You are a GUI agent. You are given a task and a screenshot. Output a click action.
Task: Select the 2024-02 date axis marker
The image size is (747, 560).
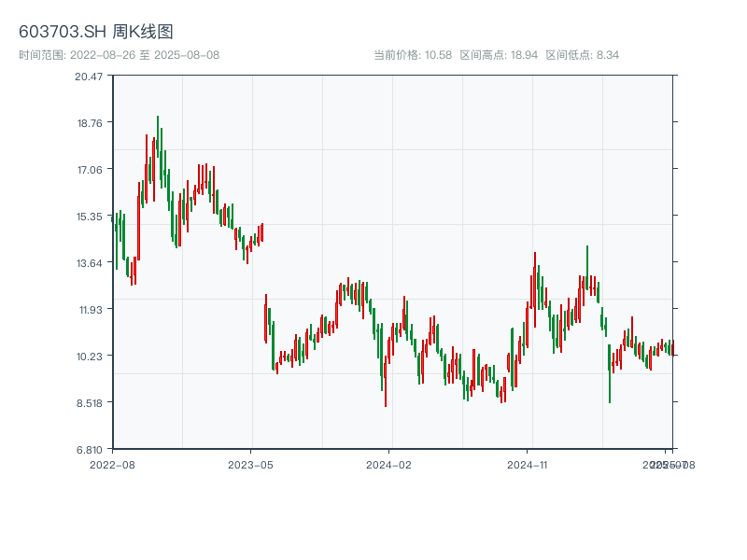389,464
